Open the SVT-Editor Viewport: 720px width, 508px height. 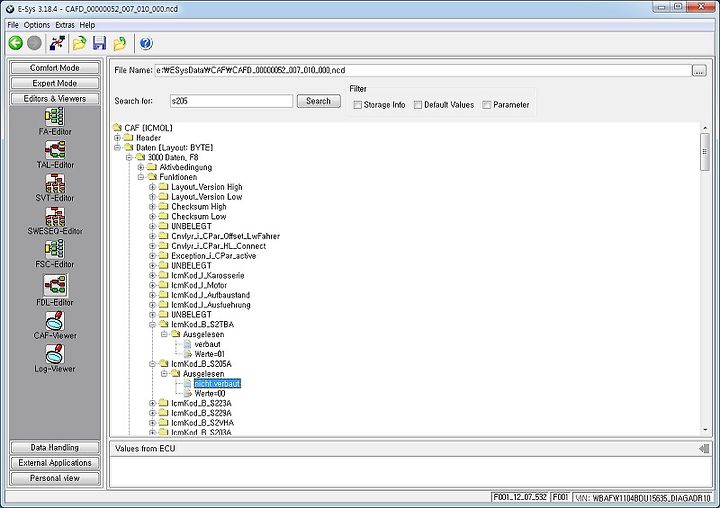pos(55,188)
